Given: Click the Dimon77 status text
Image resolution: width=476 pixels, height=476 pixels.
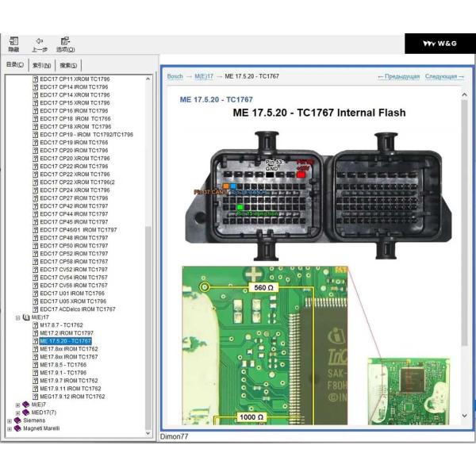Looking at the screenshot, I should 175,436.
